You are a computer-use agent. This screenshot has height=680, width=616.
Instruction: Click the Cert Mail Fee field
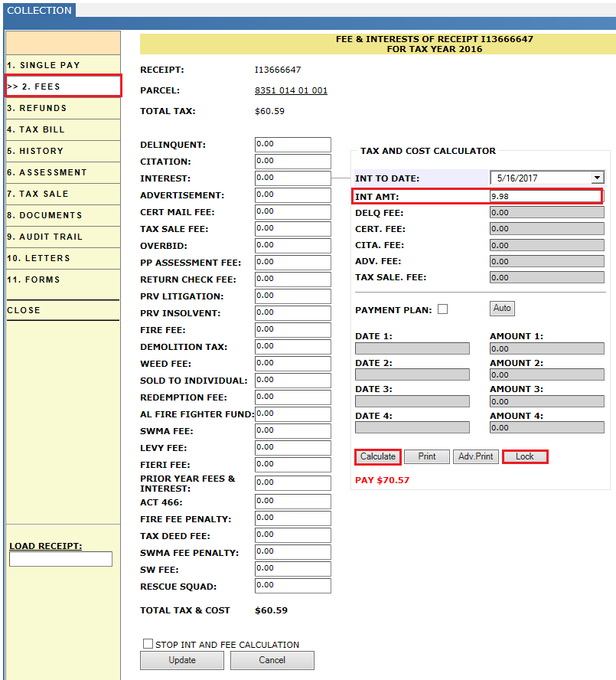292,212
